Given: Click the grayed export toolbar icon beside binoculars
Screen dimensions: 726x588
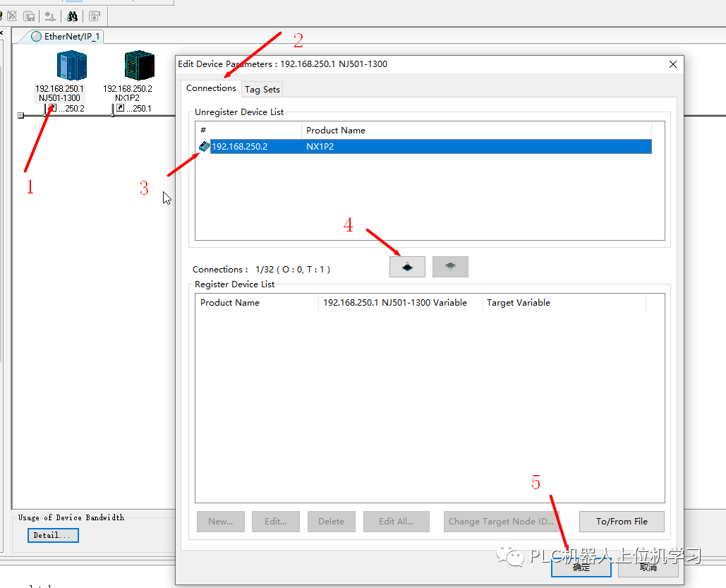Looking at the screenshot, I should (x=95, y=17).
